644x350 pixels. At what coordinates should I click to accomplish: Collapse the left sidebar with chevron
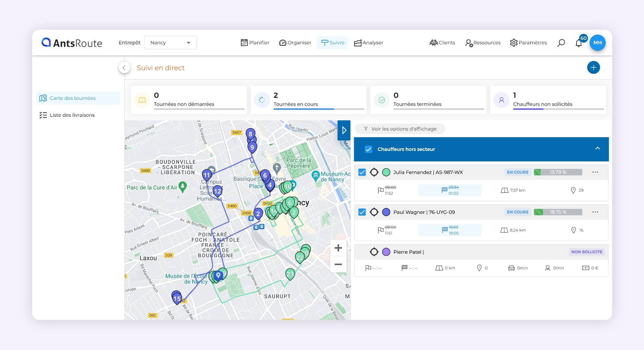124,68
